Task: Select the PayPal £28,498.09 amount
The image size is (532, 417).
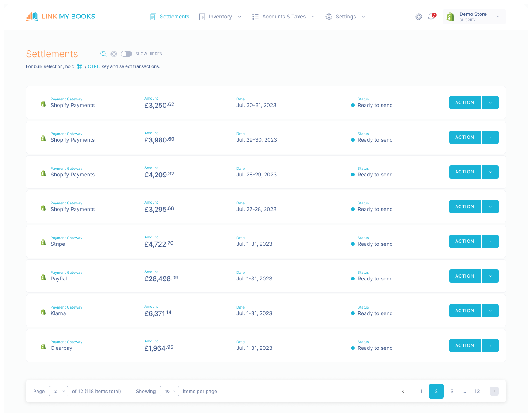Action: [161, 279]
